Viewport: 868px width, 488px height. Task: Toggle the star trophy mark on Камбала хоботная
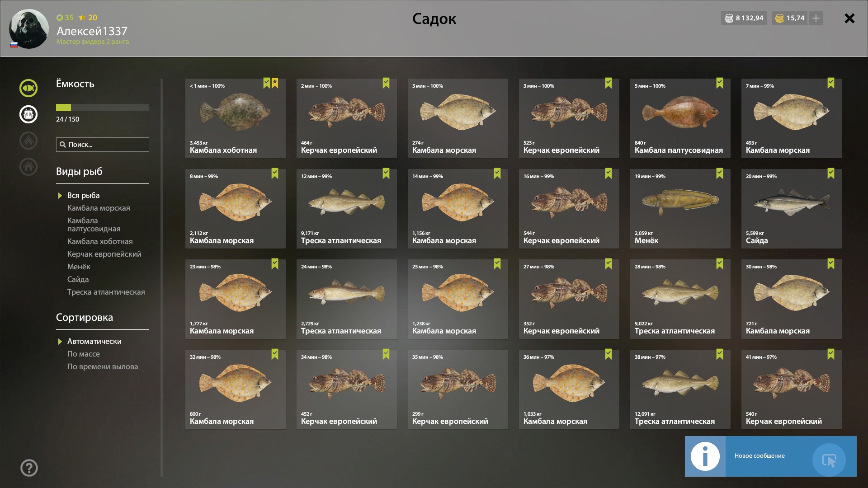pyautogui.click(x=275, y=83)
